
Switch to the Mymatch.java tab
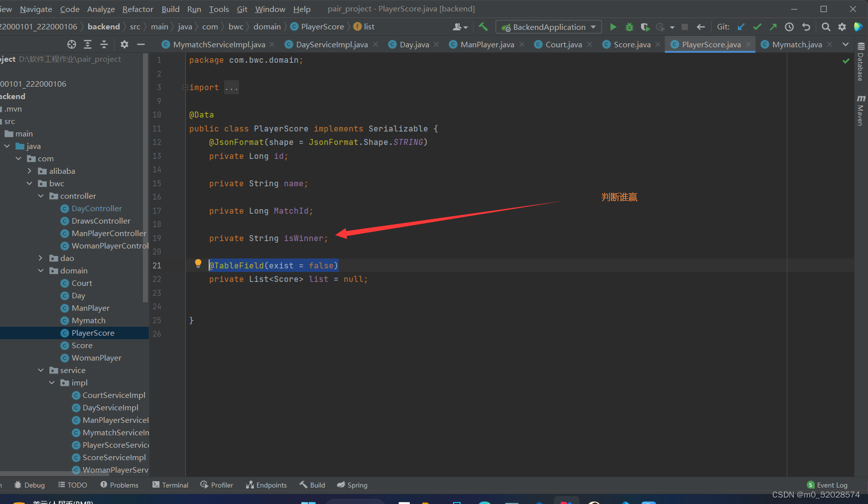tap(797, 44)
